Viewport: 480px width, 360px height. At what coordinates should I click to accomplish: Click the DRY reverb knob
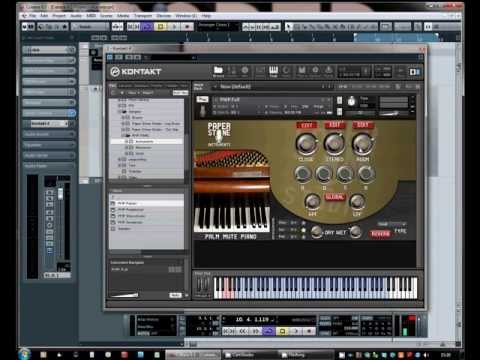tap(317, 232)
